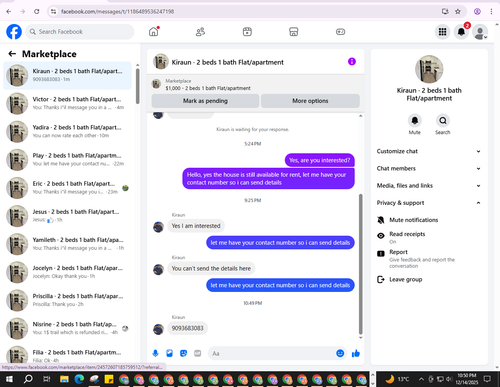The height and width of the screenshot is (387, 500).
Task: Click "You can't send the details here" message
Action: pyautogui.click(x=211, y=269)
